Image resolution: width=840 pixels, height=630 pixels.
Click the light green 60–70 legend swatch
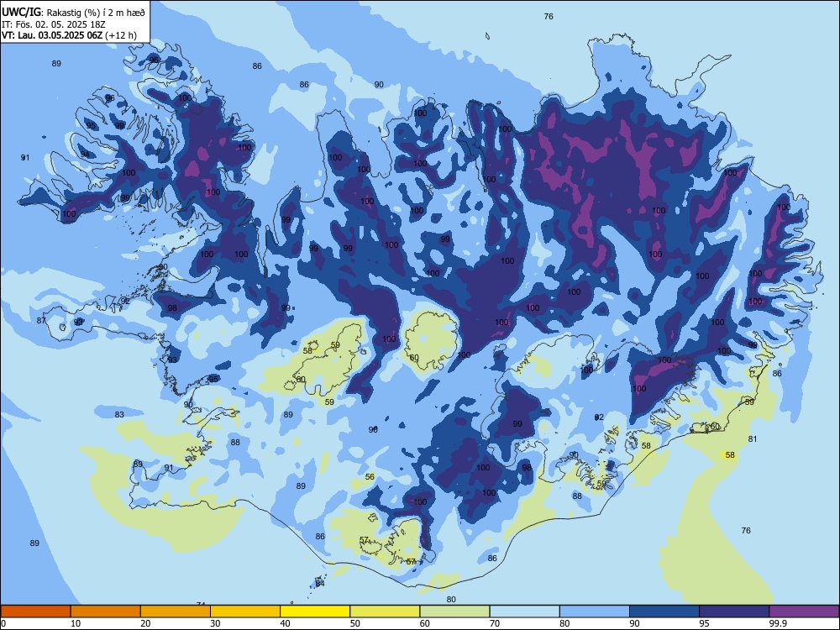click(454, 612)
